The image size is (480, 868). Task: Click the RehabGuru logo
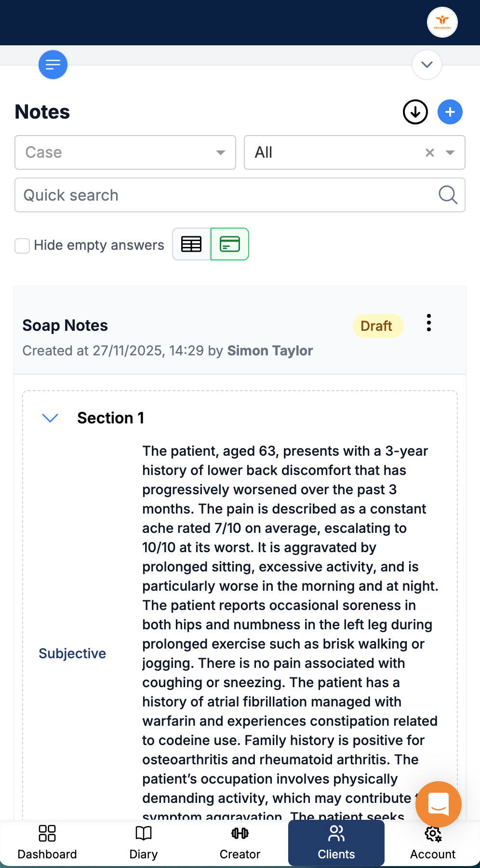pos(442,22)
